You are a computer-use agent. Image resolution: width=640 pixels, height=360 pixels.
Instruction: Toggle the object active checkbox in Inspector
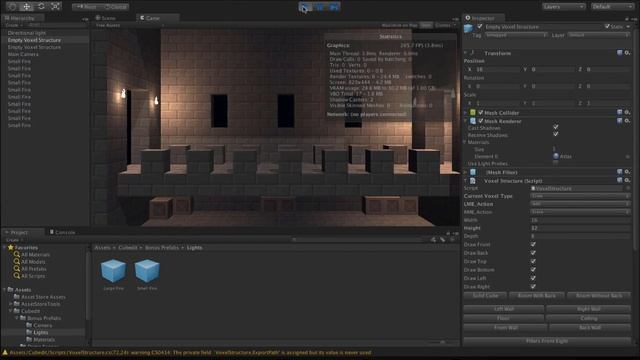[x=480, y=27]
